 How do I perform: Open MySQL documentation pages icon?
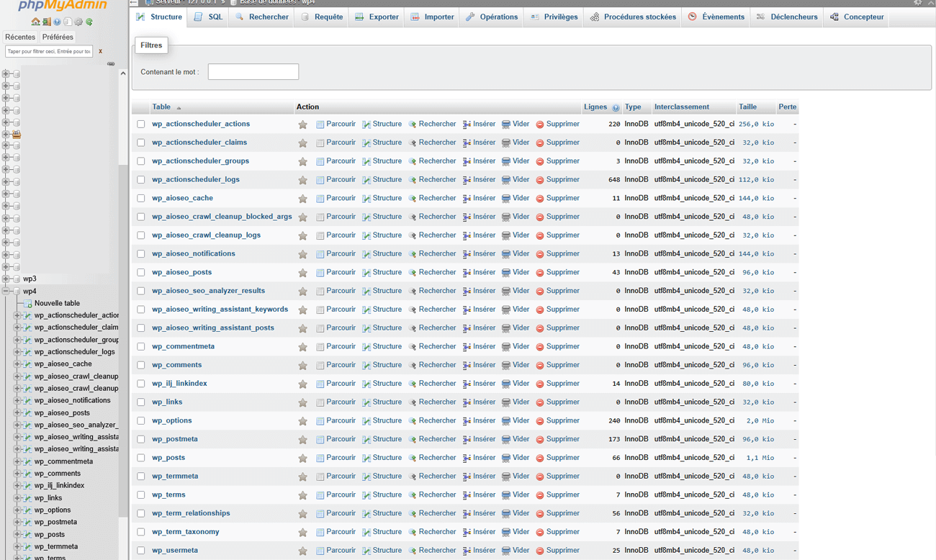(x=68, y=22)
